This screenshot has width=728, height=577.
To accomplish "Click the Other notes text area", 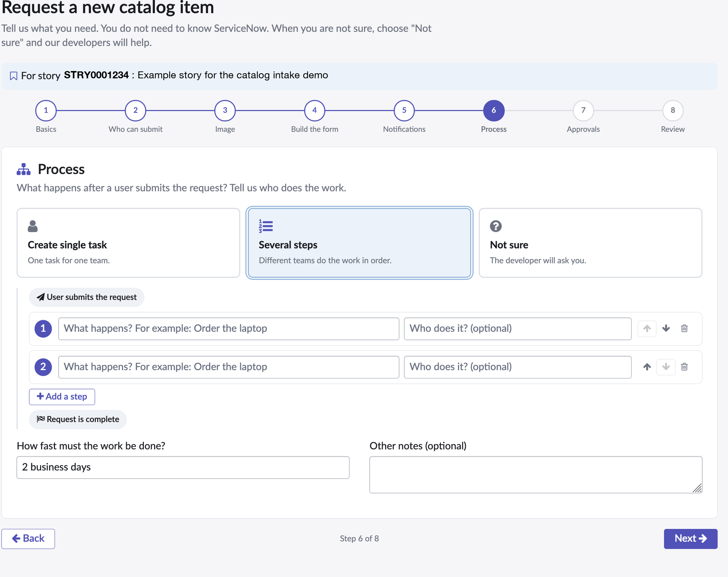I will (536, 475).
